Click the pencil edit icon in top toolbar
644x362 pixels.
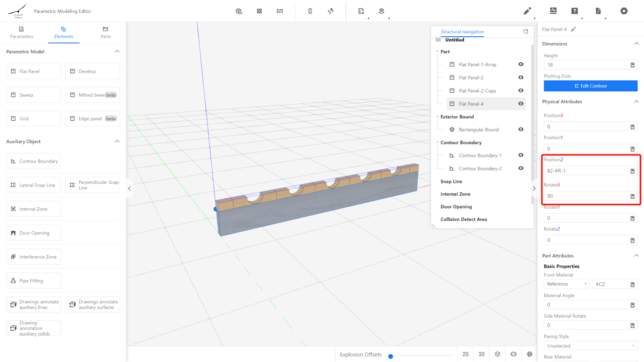(x=527, y=11)
